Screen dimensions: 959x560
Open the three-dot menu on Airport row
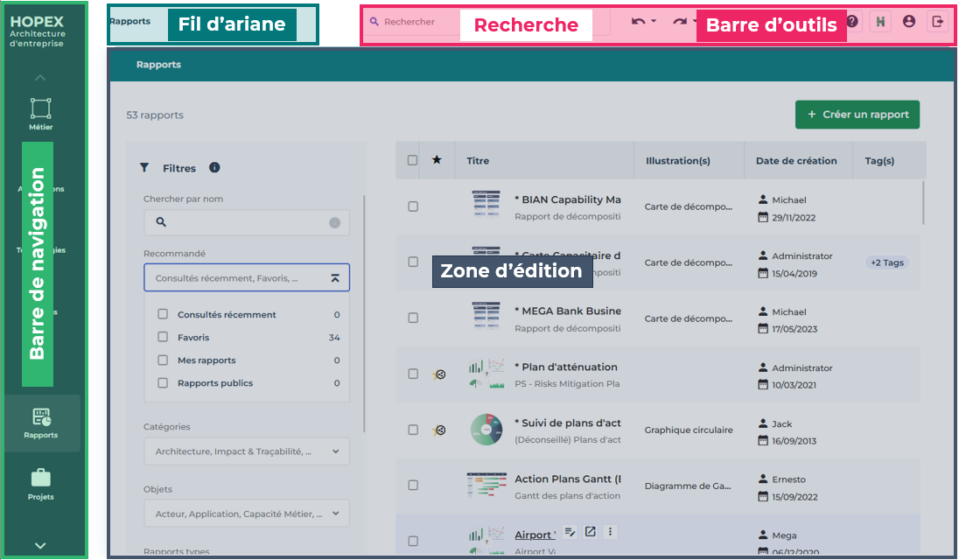coord(611,531)
